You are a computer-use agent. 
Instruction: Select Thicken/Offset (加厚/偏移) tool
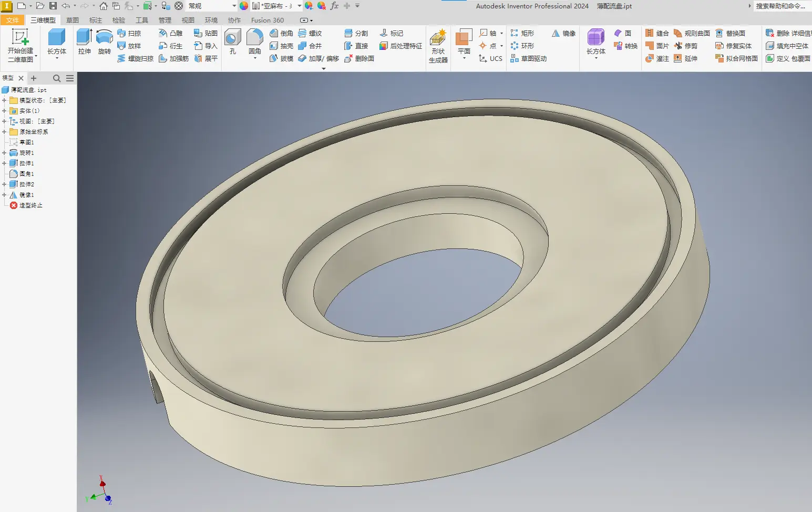coord(318,58)
